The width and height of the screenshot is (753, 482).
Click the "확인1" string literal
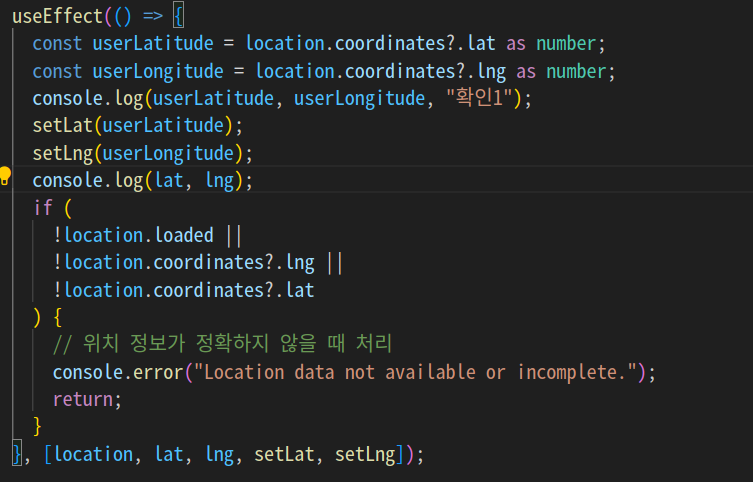click(478, 98)
